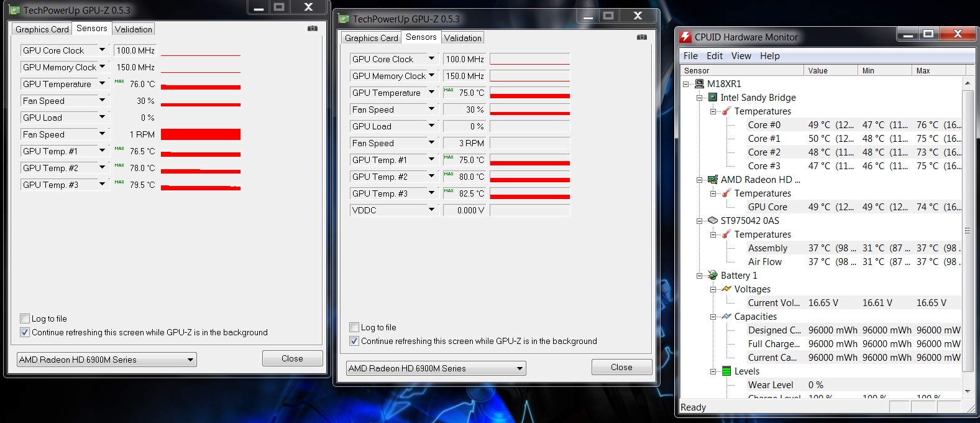Switch to Graphics Card tab in left GPU-Z window
Viewport: 980px width, 423px height.
tap(42, 29)
